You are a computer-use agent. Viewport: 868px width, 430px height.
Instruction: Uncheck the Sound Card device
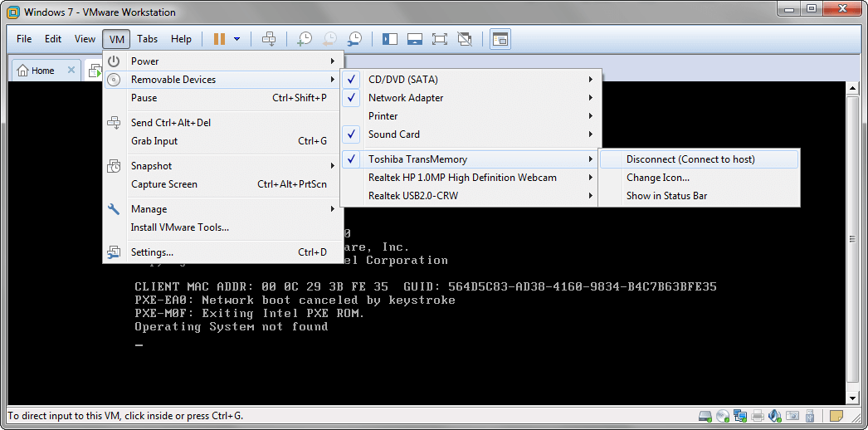point(393,134)
